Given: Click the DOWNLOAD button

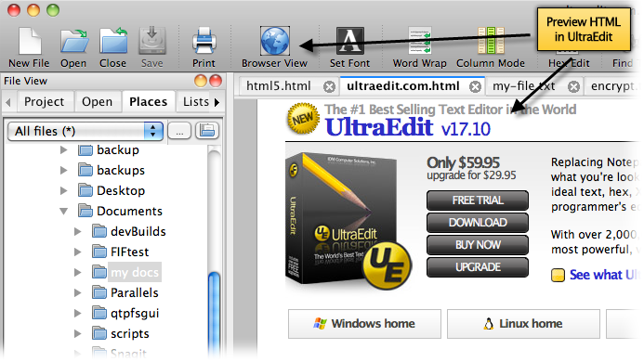Looking at the screenshot, I should tap(478, 223).
